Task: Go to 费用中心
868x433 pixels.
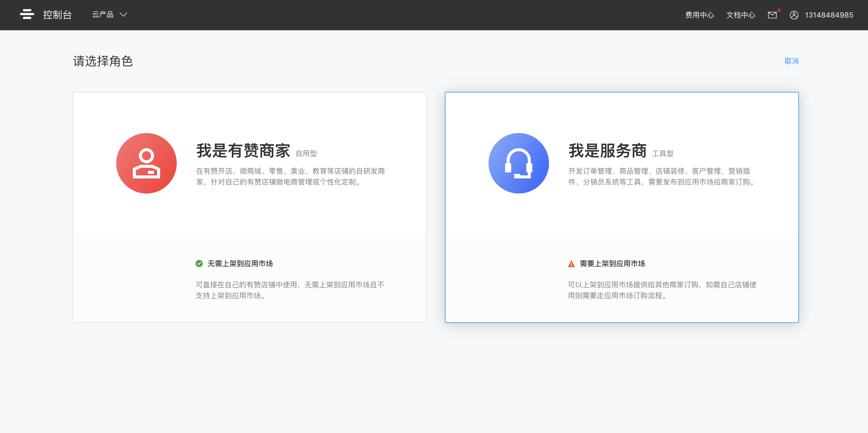Action: pos(699,15)
